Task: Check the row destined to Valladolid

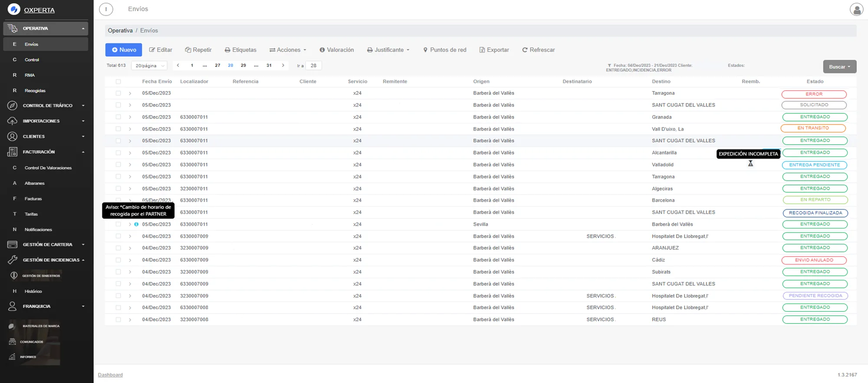Action: coord(118,165)
